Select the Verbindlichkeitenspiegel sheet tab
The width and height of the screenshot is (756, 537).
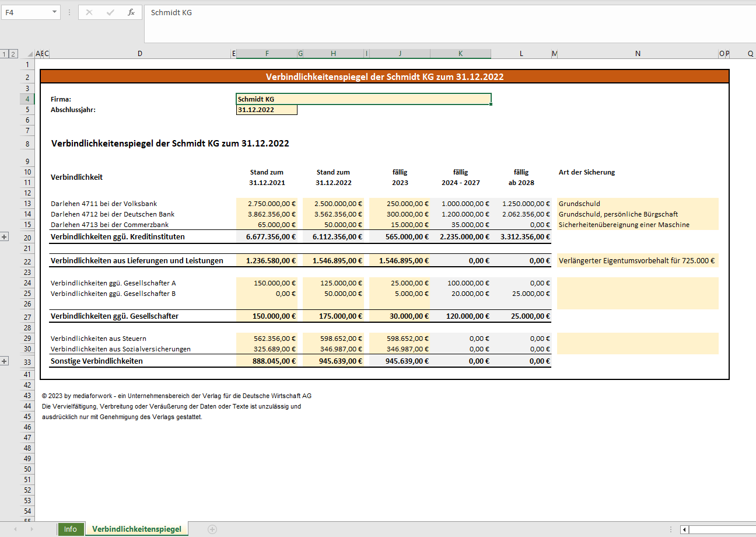[136, 529]
